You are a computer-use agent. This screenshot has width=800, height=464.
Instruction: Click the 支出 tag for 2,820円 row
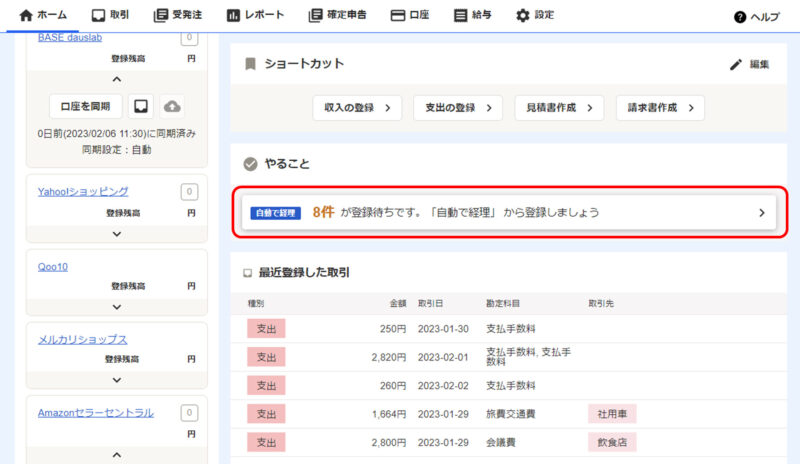(x=266, y=357)
